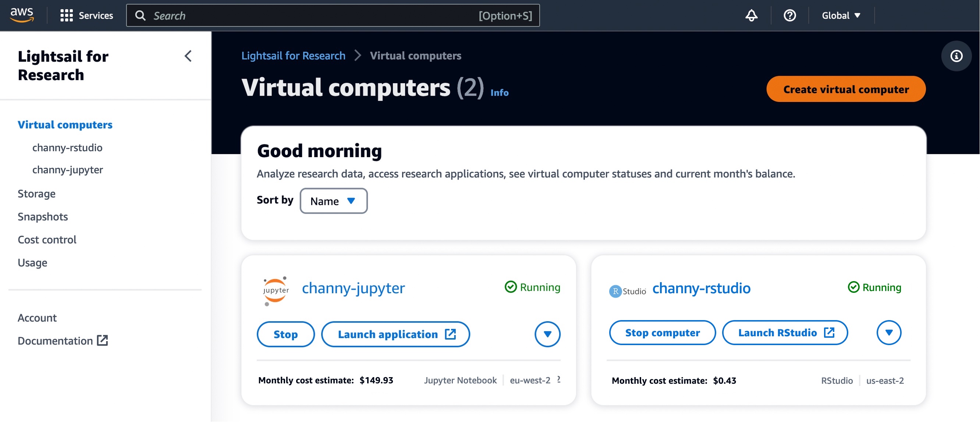Click the AWS logo to go home

coord(22,15)
